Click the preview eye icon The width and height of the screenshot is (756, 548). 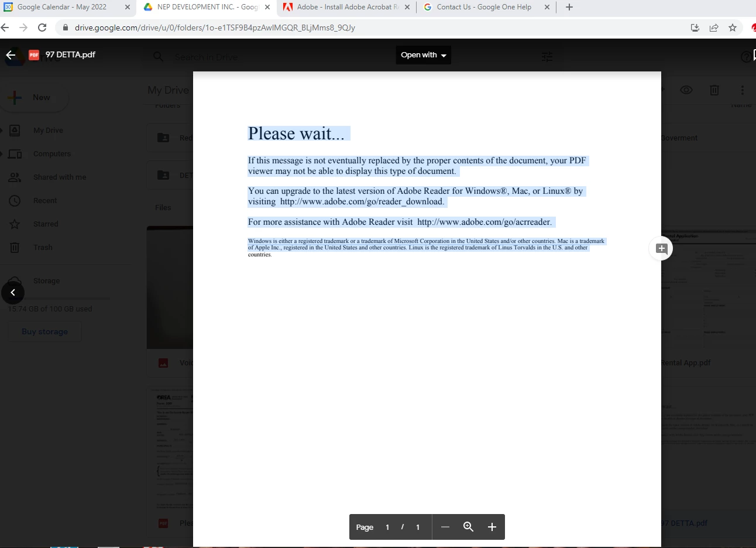click(x=686, y=90)
